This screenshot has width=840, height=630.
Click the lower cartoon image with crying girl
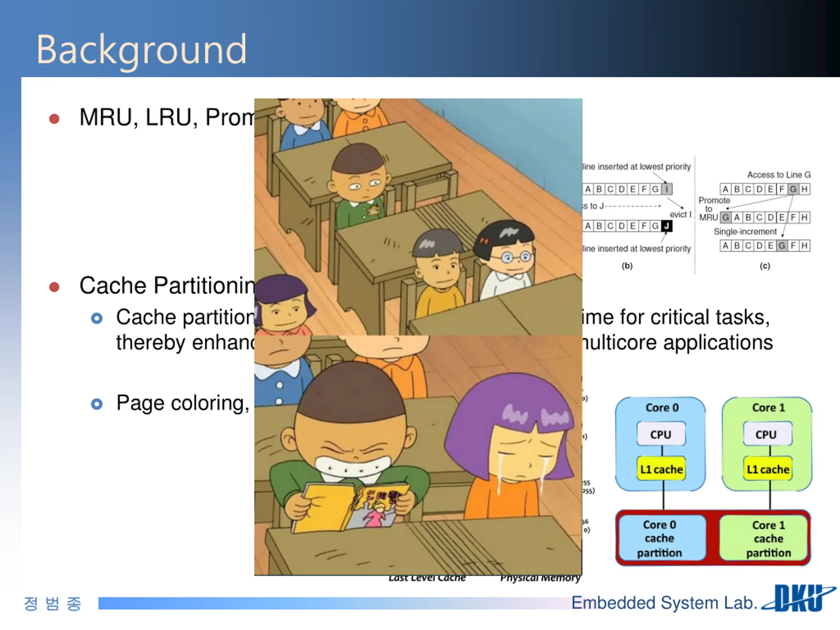pyautogui.click(x=418, y=456)
